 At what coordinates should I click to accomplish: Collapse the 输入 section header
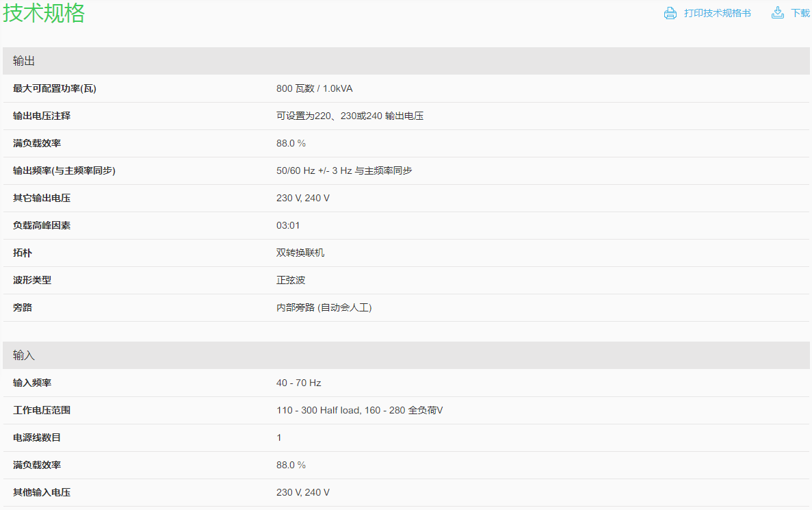(24, 355)
